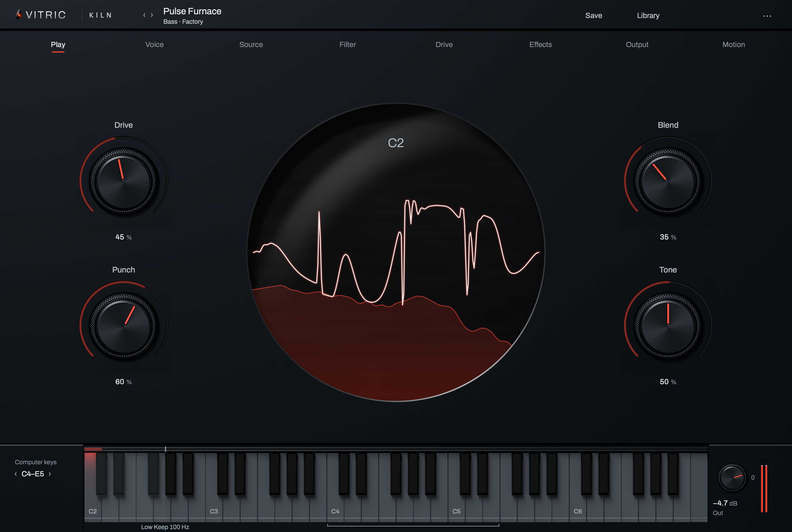Click the Punch value 60 %

coord(123,382)
